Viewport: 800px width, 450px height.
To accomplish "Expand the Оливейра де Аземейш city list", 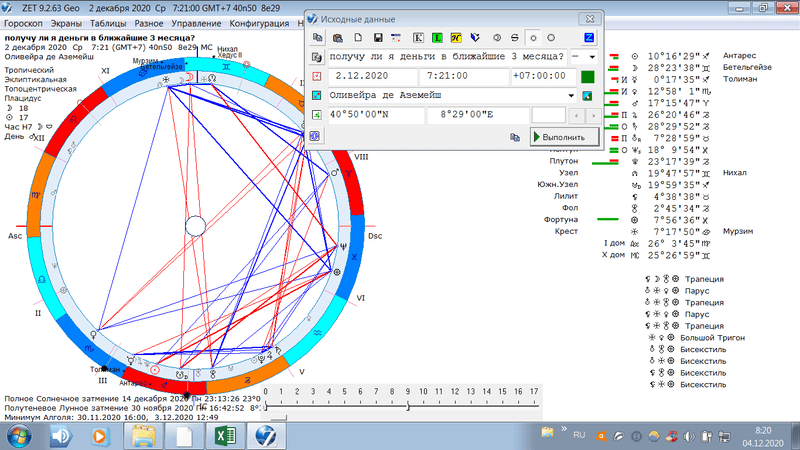I will 571,96.
